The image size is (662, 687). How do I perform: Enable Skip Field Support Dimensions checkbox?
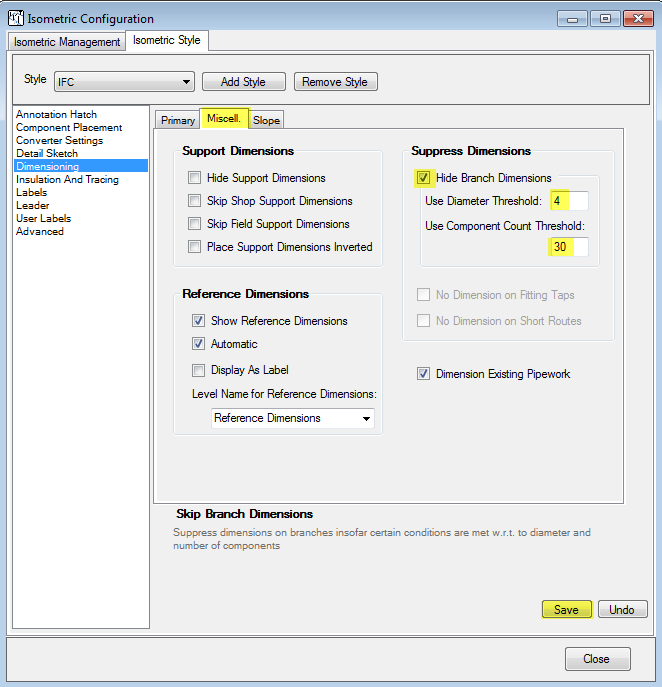pyautogui.click(x=195, y=224)
